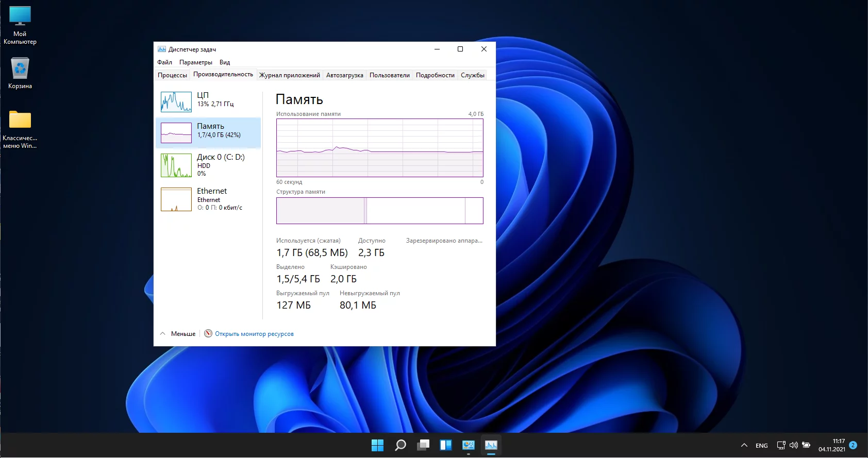Click the Widgets icon in taskbar

click(x=446, y=445)
